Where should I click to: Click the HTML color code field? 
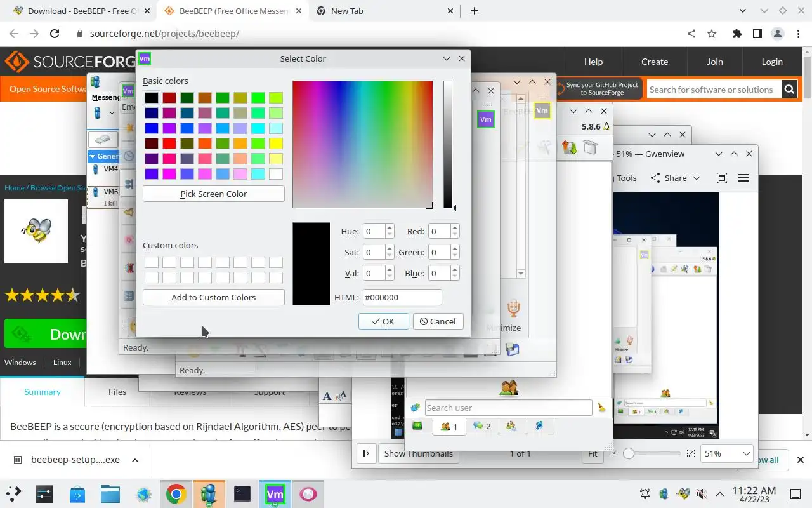[x=402, y=297]
